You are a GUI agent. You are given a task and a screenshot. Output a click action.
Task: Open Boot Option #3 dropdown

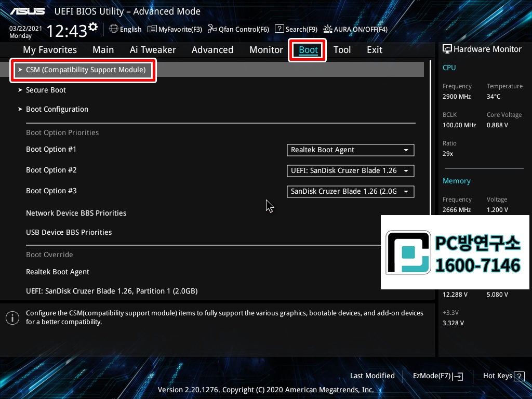351,191
